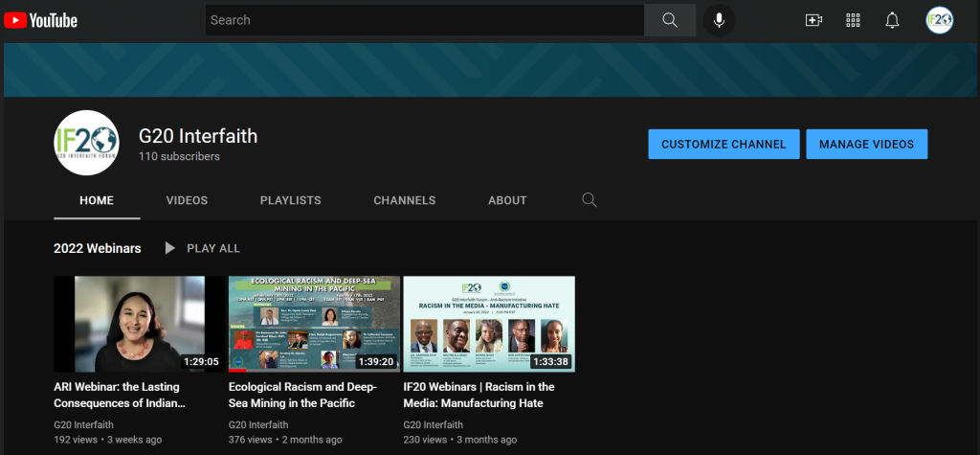Start voice search with microphone icon
Screen dimensions: 980x455
click(719, 20)
